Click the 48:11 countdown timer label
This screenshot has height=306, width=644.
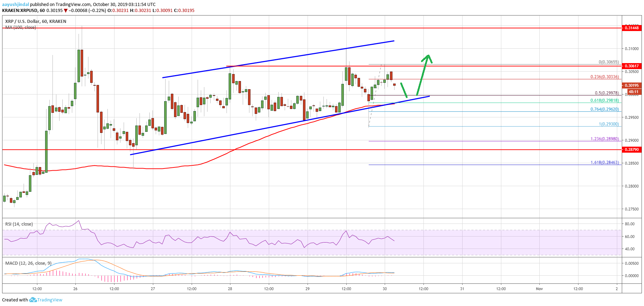[633, 92]
